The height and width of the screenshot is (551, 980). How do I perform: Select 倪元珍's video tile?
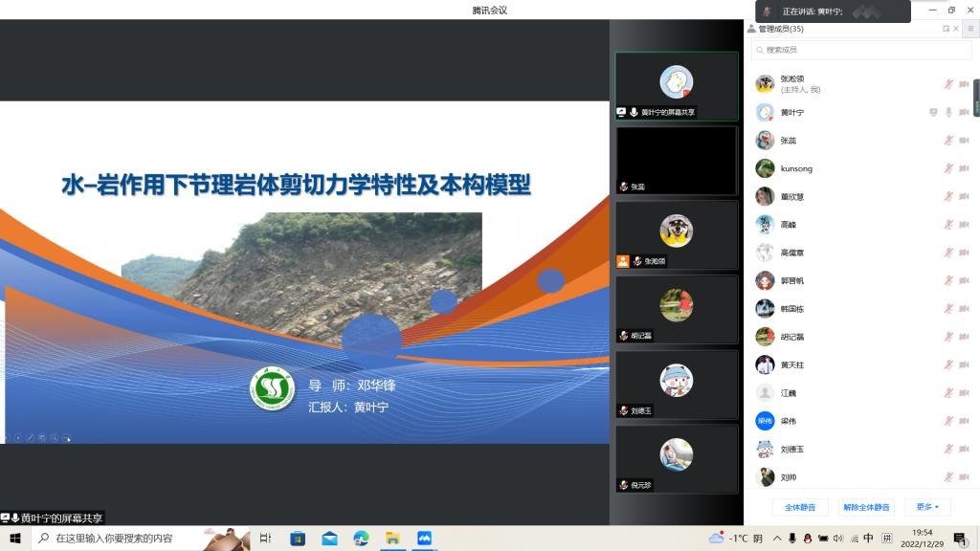677,459
